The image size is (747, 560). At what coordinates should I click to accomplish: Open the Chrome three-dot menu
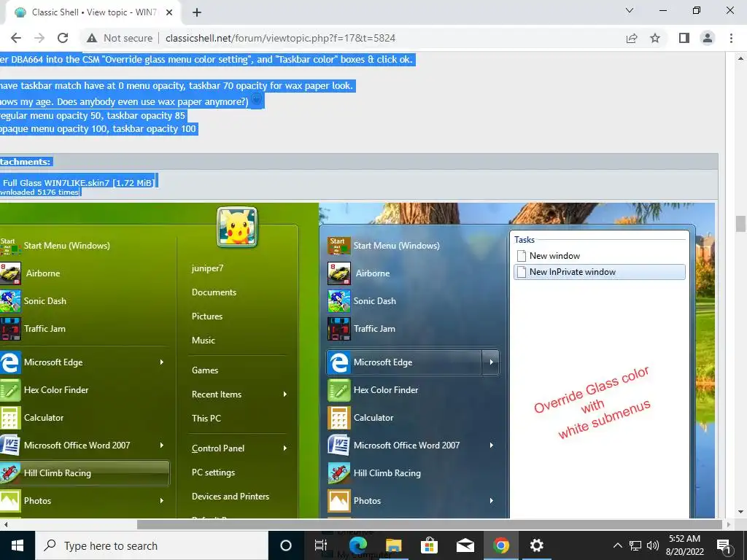(x=731, y=38)
